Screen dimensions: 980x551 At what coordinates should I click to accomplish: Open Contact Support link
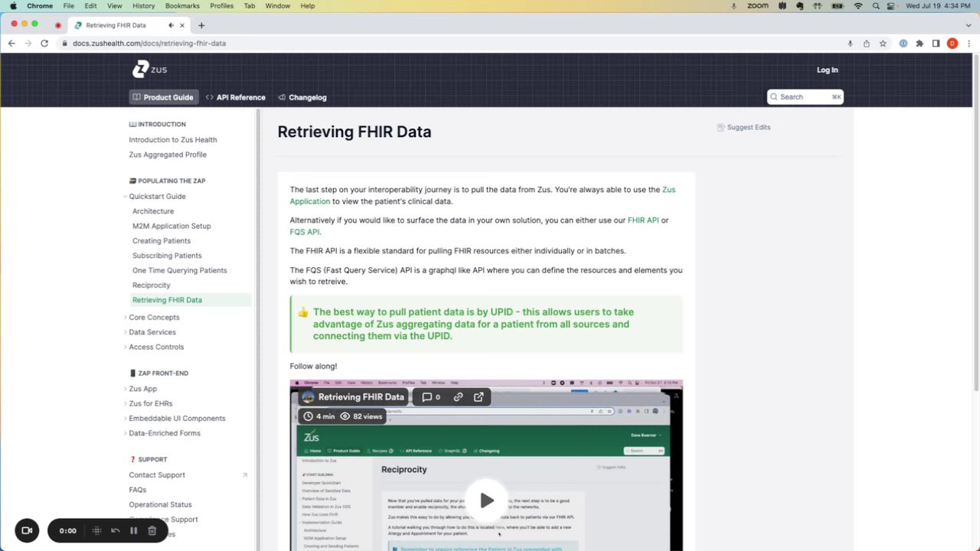[x=157, y=475]
